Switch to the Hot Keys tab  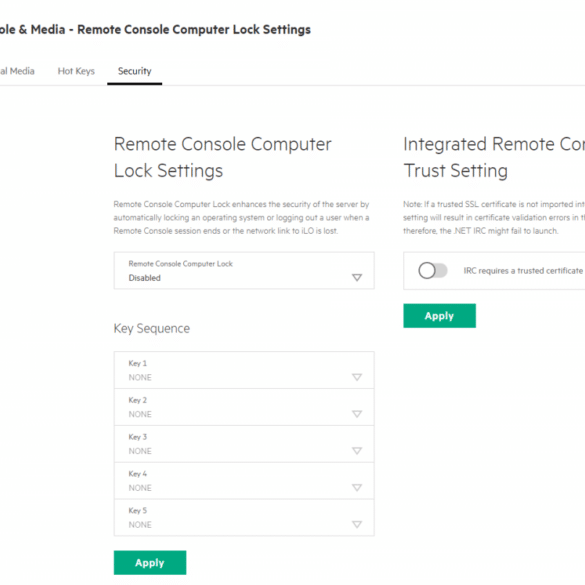76,71
